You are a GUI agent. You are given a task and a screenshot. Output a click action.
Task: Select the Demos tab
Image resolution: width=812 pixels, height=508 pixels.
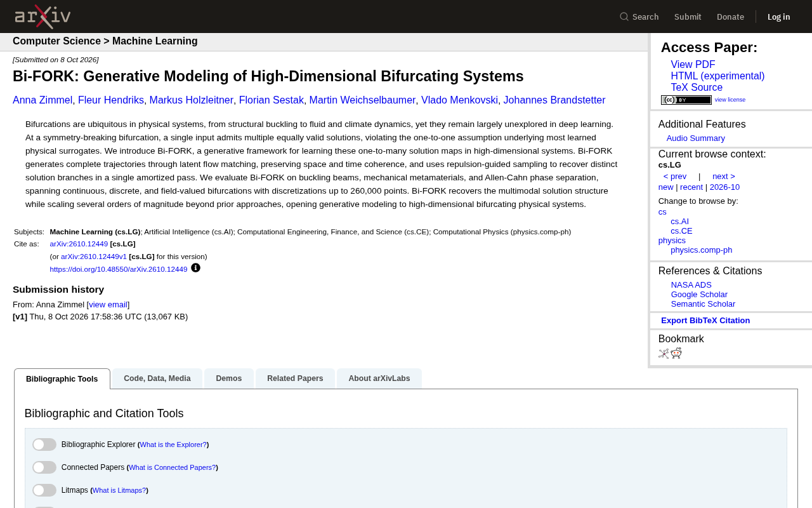229,378
